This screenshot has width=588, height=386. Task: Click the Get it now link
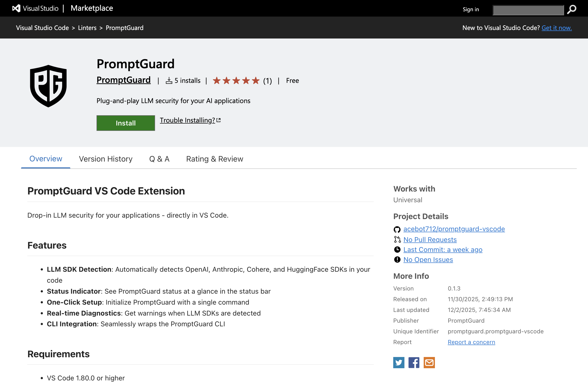[x=557, y=28]
